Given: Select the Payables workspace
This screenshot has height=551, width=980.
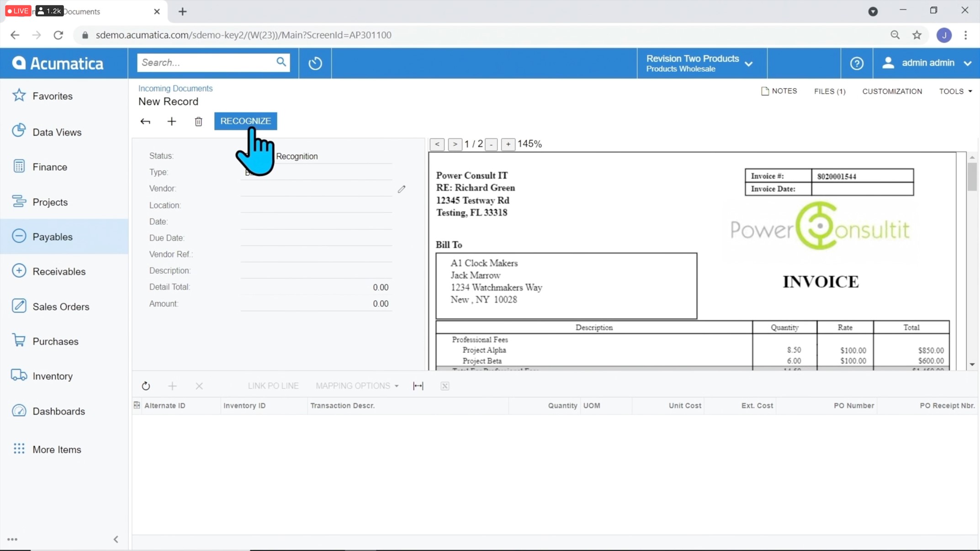Looking at the screenshot, I should click(x=64, y=236).
